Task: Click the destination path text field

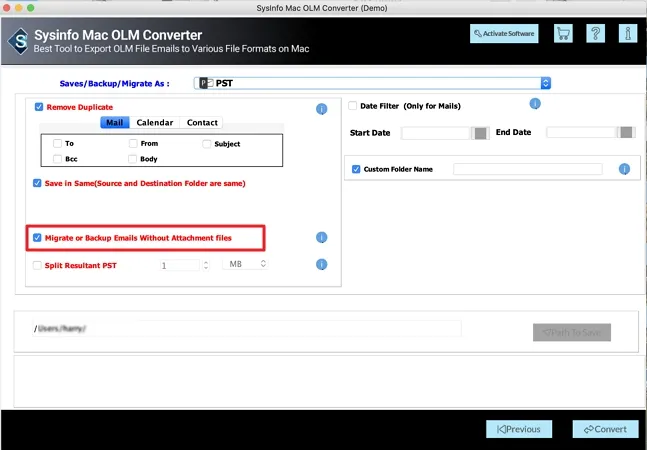Action: 247,328
